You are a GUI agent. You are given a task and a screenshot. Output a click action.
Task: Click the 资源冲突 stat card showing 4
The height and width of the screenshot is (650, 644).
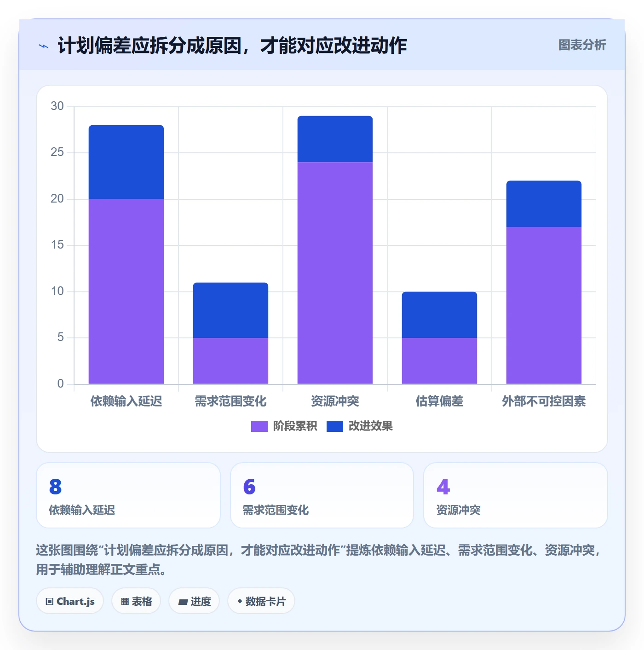(516, 495)
